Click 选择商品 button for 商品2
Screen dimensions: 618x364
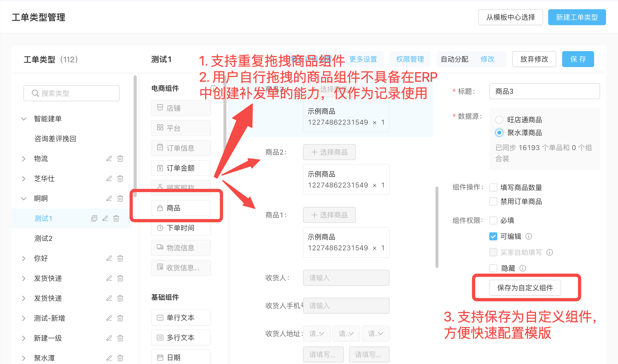point(329,152)
